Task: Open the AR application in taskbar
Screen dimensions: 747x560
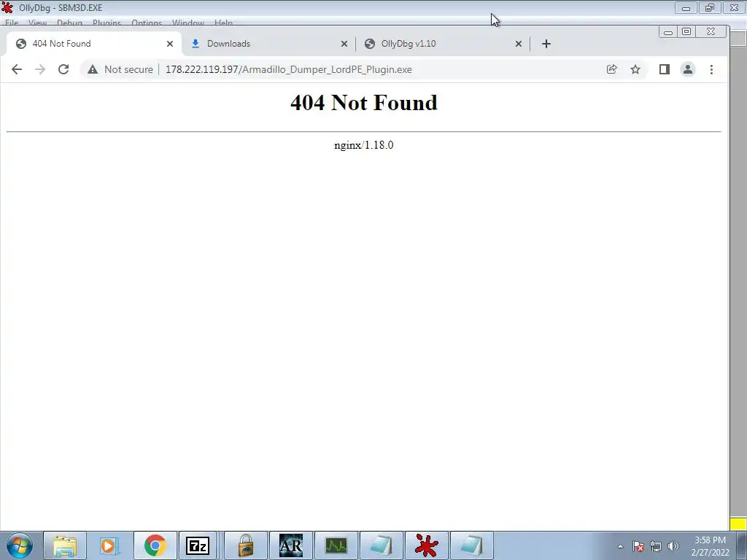Action: (x=290, y=545)
